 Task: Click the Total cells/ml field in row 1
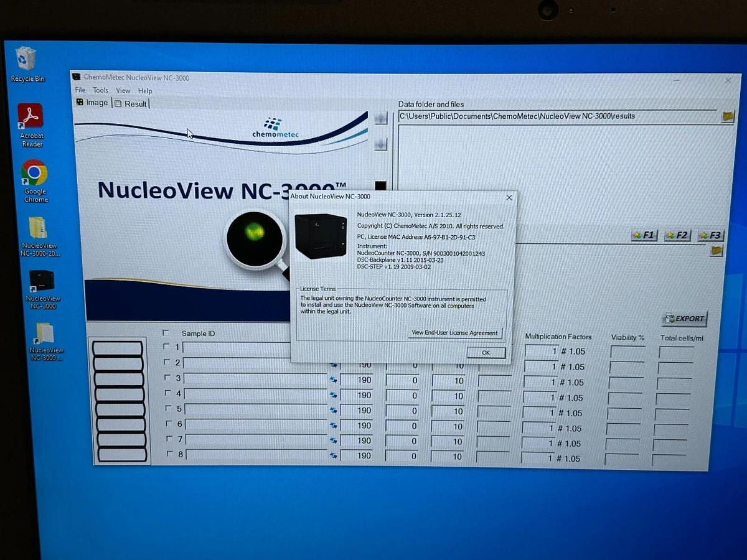coord(677,353)
